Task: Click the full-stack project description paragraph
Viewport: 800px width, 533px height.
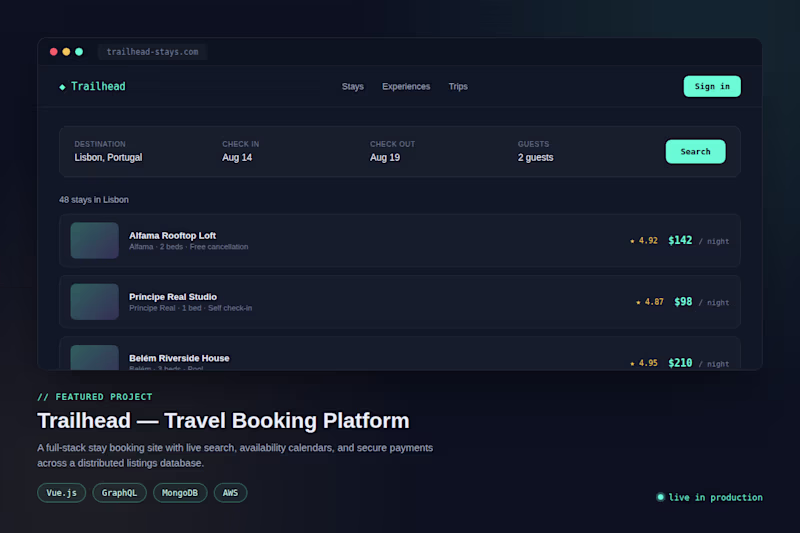Action: coord(235,455)
